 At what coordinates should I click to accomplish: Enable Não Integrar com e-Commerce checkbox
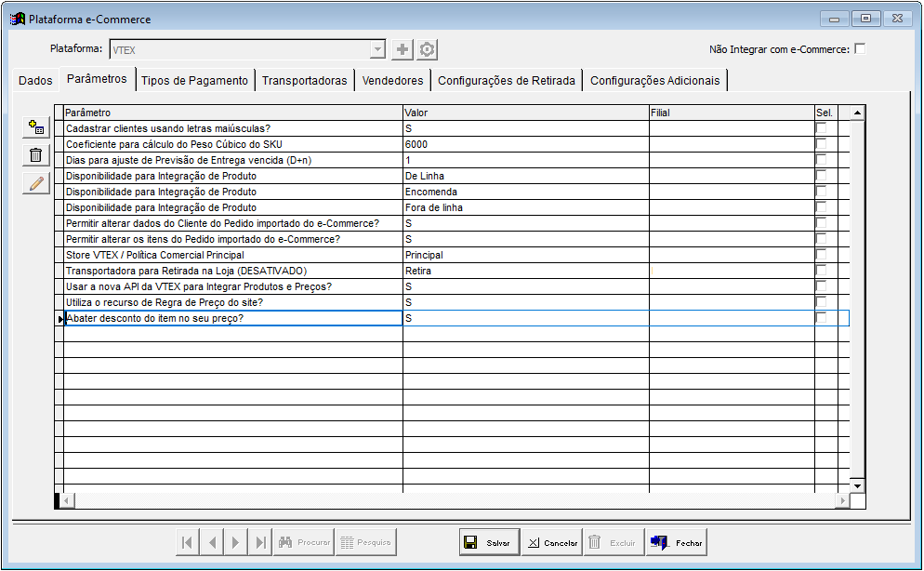860,49
